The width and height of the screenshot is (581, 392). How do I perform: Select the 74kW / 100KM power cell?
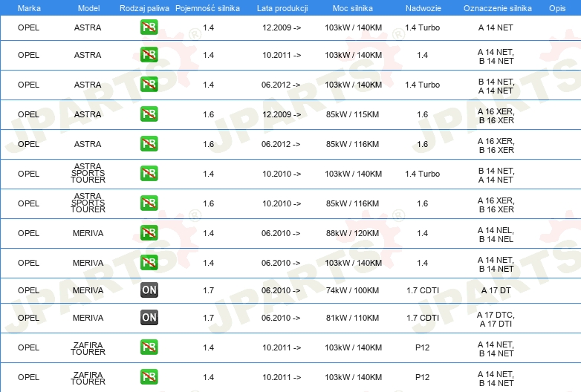click(x=352, y=290)
